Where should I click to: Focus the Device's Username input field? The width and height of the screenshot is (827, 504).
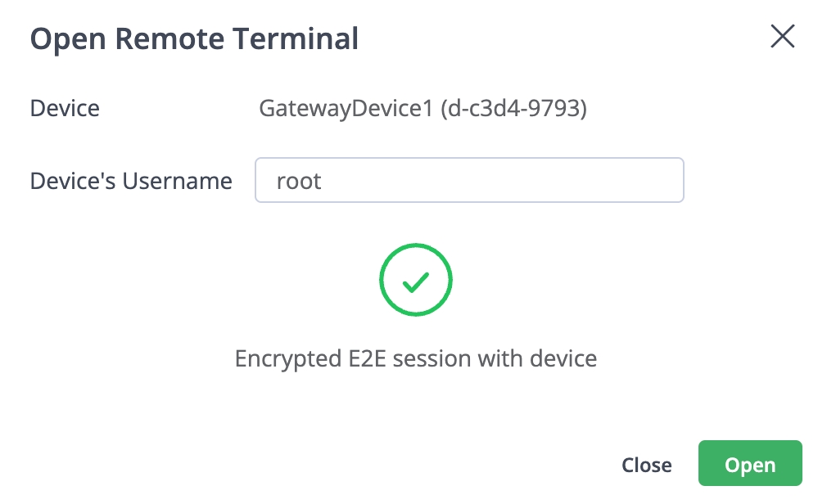[x=469, y=180]
